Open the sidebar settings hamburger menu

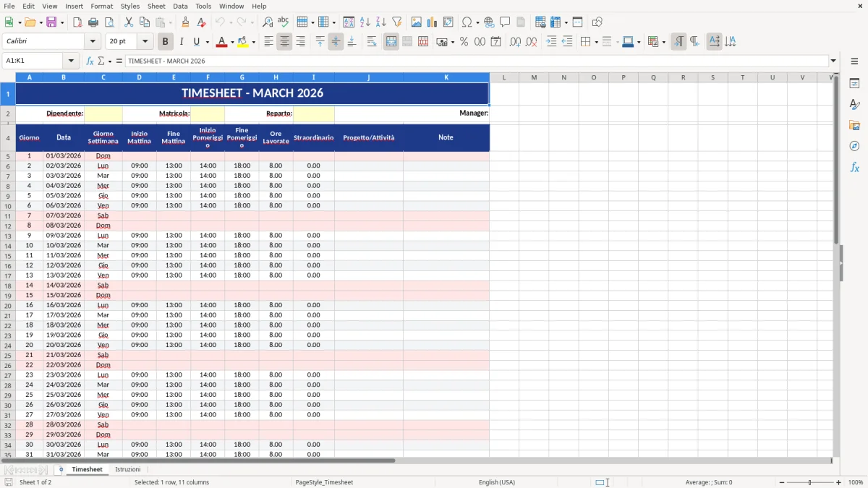tap(854, 61)
